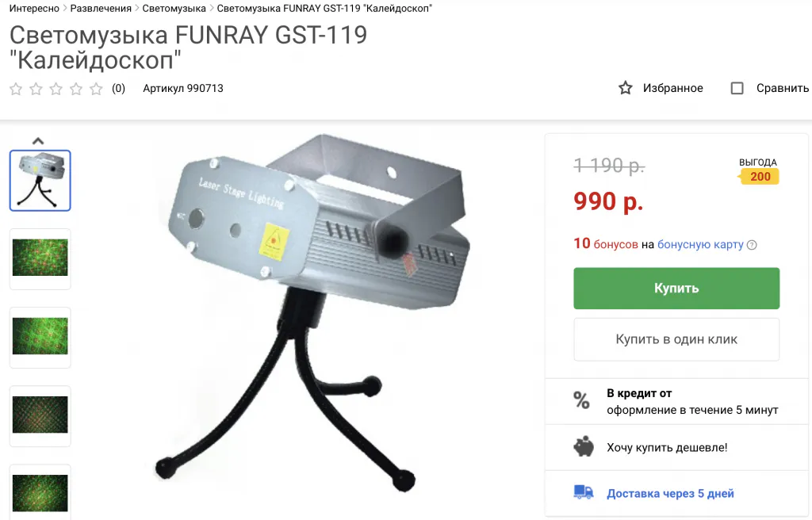Click the green Купить button

point(676,288)
